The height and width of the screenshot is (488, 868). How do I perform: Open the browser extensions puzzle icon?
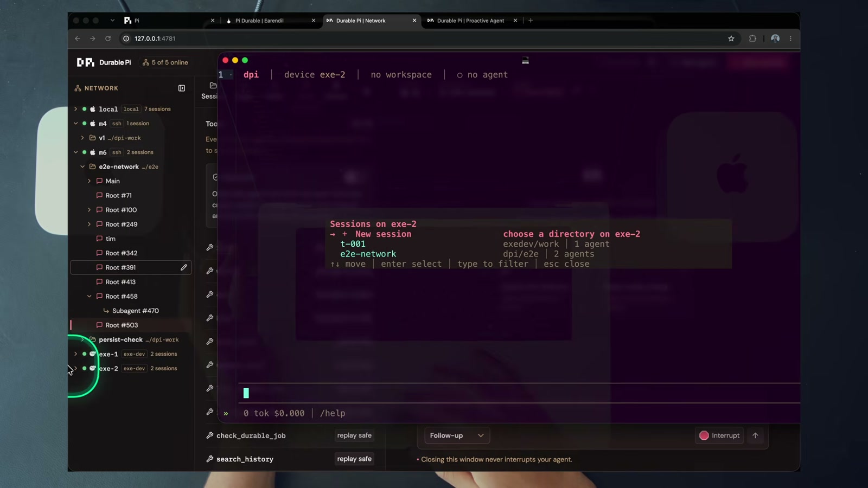click(752, 38)
